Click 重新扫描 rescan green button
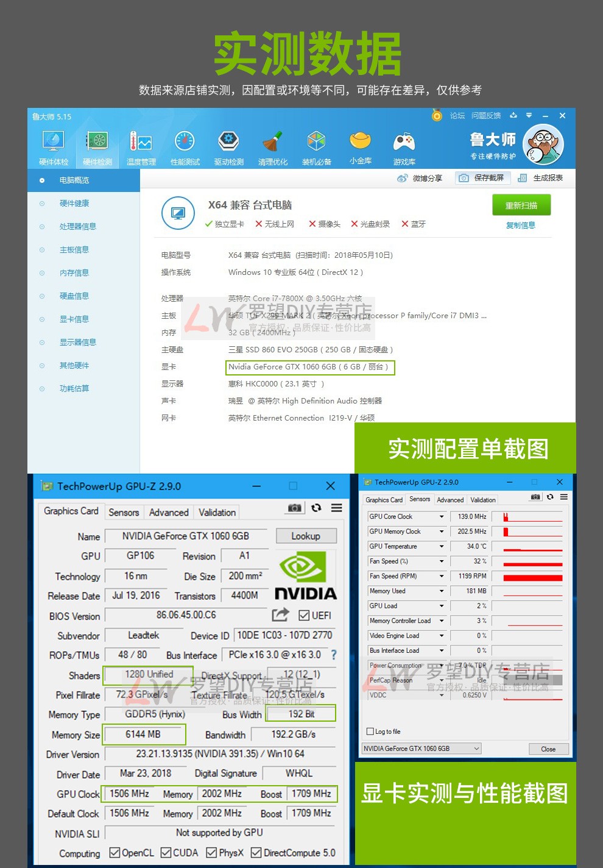603x868 pixels. click(x=521, y=205)
